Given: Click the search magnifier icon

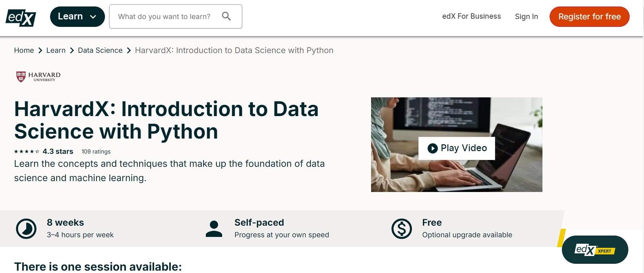Looking at the screenshot, I should point(226,16).
